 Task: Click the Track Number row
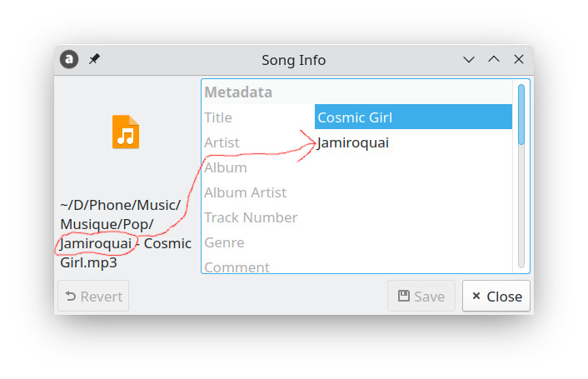358,217
